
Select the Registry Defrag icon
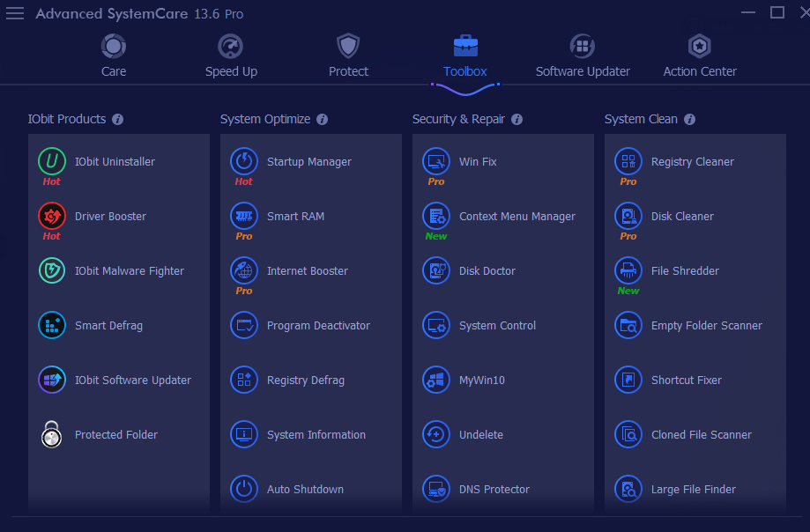(x=243, y=380)
